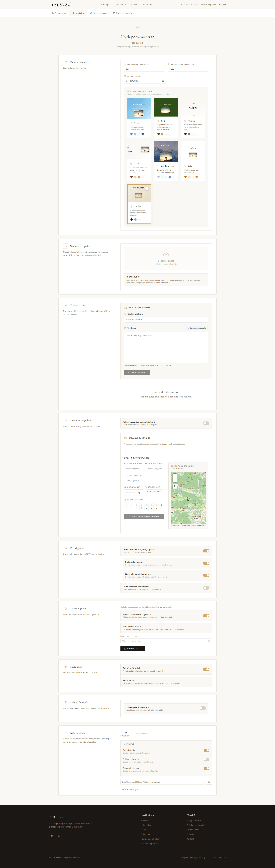Enable Dodaj možnost izbire menija
Viewport: 275px width, 868px height.
[x=206, y=588]
